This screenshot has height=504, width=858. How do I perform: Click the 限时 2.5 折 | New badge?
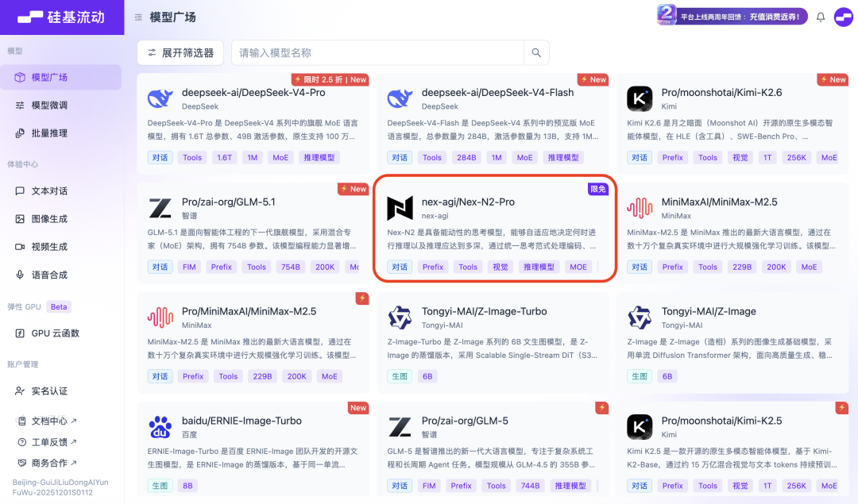[x=330, y=79]
